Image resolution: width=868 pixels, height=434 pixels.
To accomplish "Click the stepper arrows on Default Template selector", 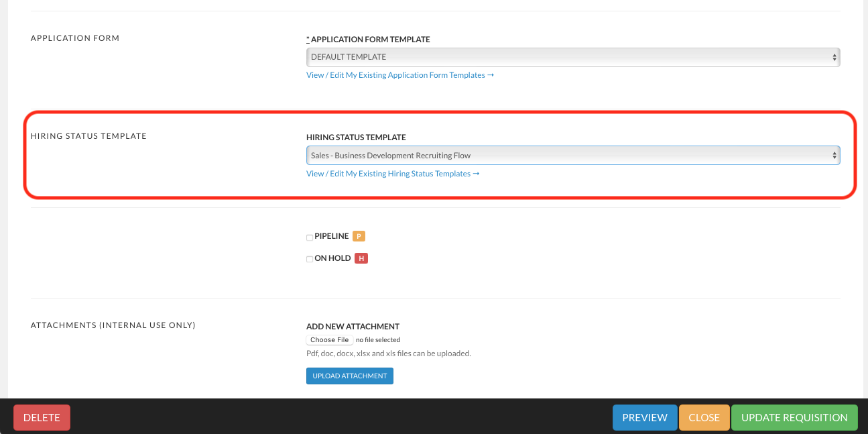I will (834, 57).
